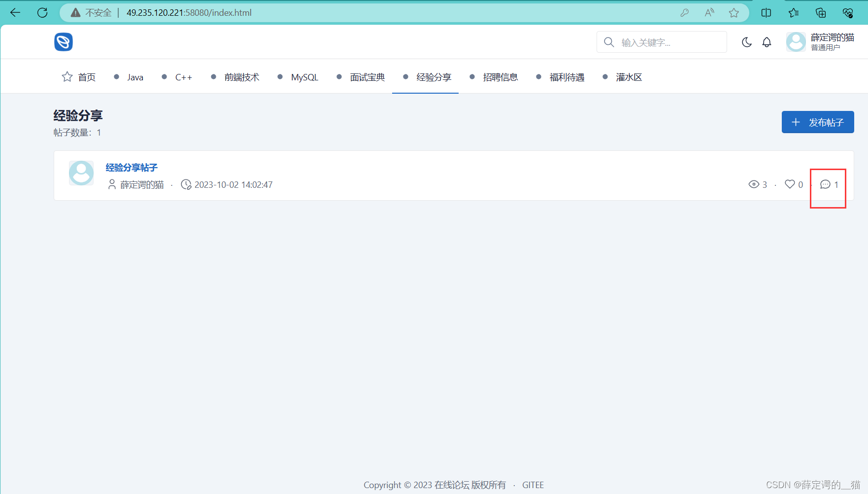Open browser essentials heart icon

(x=848, y=13)
